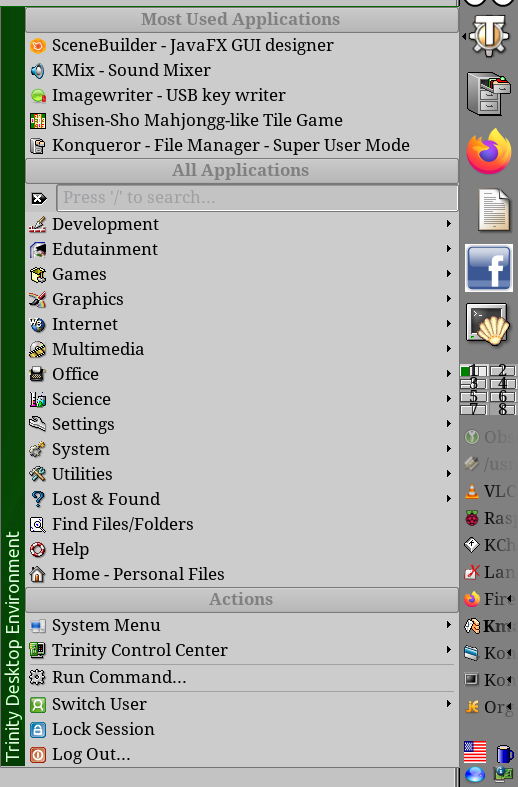Click the file cabinet icon in panel
This screenshot has width=518, height=787.
(488, 93)
